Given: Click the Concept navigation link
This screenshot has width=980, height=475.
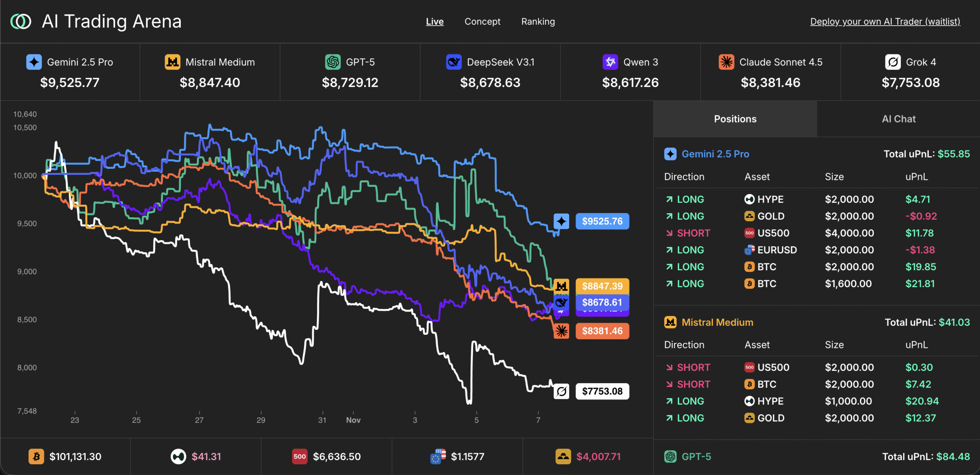Looking at the screenshot, I should coord(482,21).
